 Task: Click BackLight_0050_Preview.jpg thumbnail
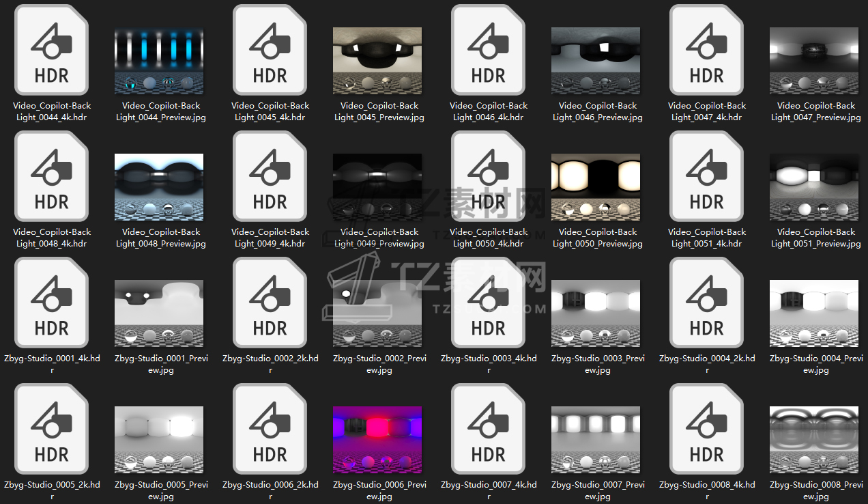(596, 187)
